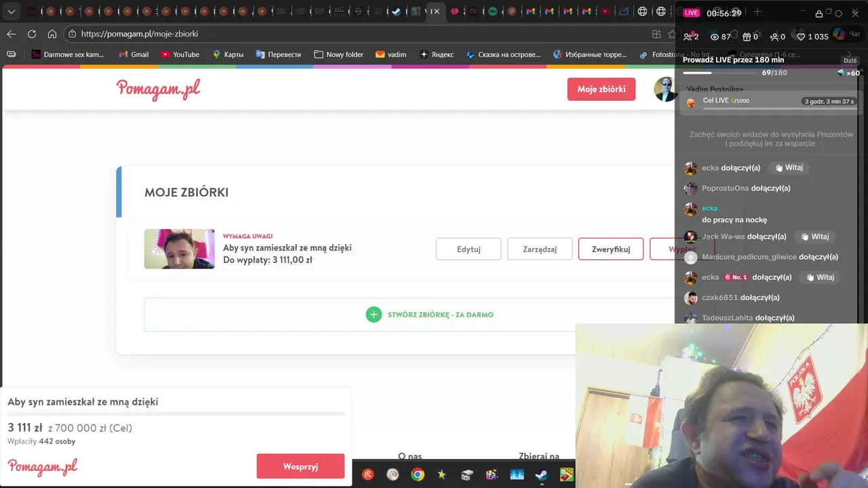Close the active browser tab
This screenshot has height=488, width=868.
[437, 12]
